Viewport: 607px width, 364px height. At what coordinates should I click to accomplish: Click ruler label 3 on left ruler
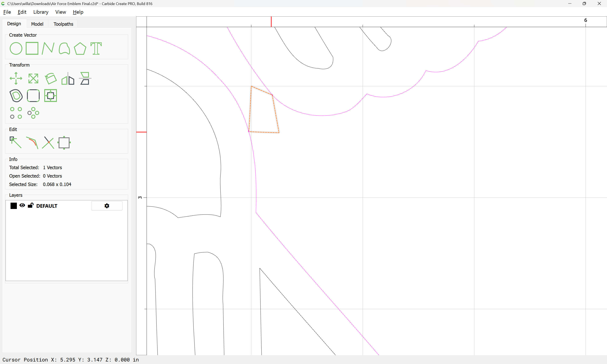coord(140,197)
